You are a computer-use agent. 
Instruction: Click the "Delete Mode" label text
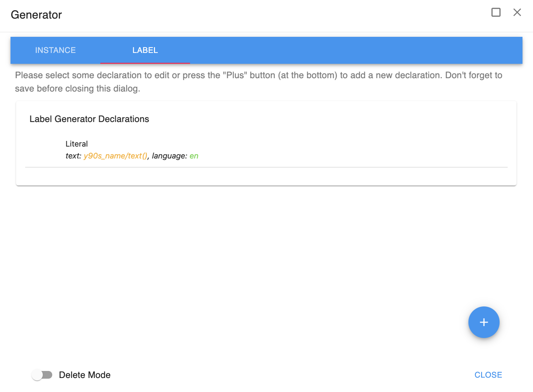pyautogui.click(x=85, y=375)
